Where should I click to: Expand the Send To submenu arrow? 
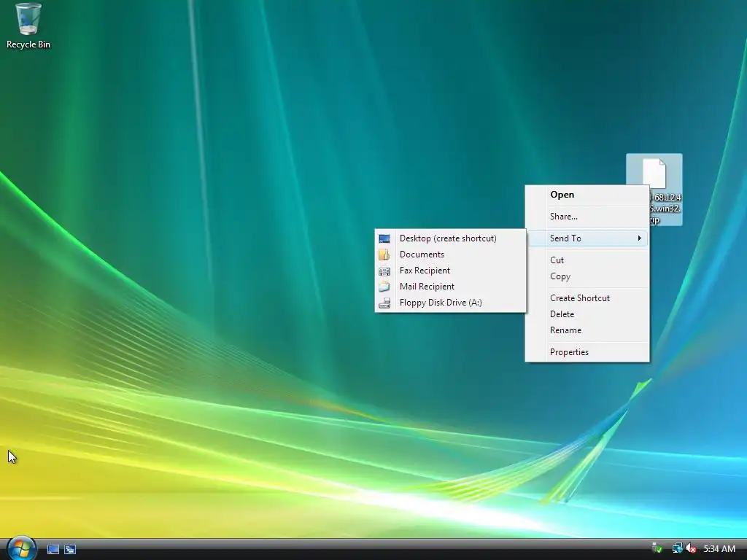[x=639, y=238]
